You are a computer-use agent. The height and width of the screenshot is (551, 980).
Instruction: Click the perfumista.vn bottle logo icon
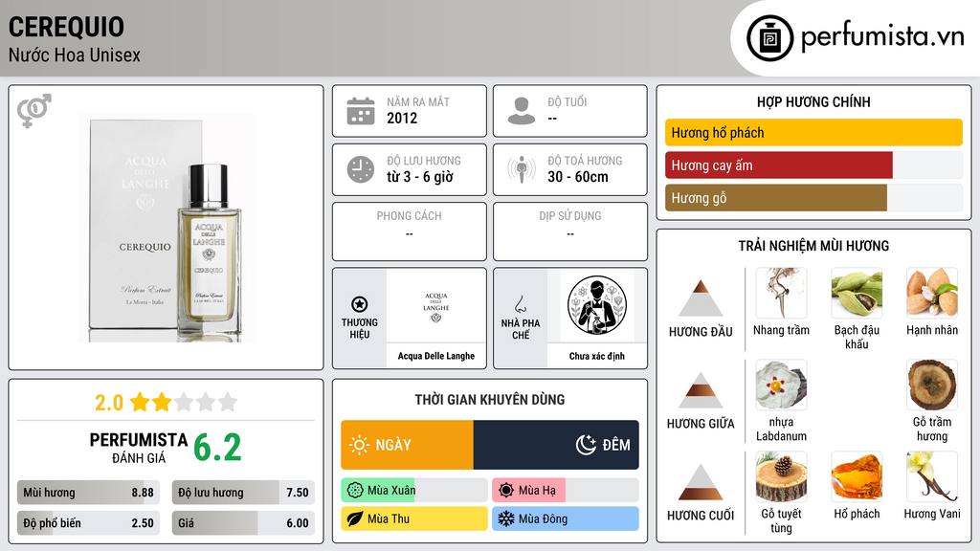tap(769, 38)
